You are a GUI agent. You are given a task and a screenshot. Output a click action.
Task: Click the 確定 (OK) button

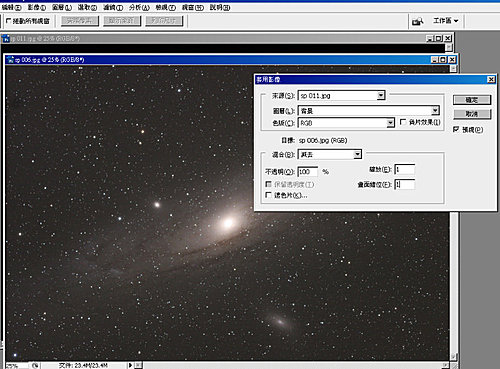[472, 100]
